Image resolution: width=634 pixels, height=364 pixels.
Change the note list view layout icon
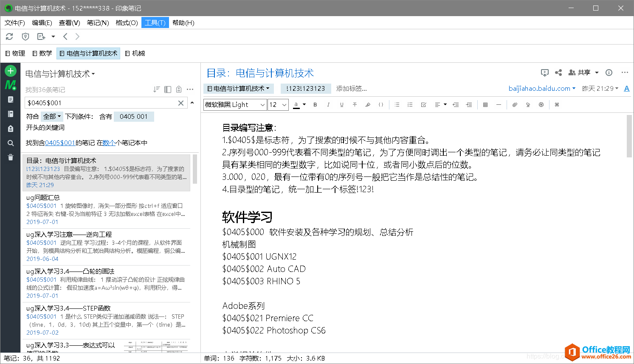click(x=168, y=89)
